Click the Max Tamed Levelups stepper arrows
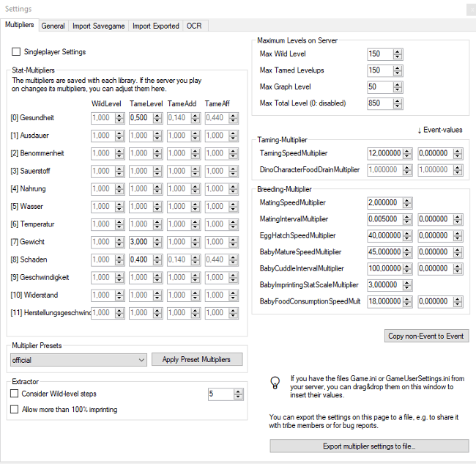476x464 pixels. point(398,71)
